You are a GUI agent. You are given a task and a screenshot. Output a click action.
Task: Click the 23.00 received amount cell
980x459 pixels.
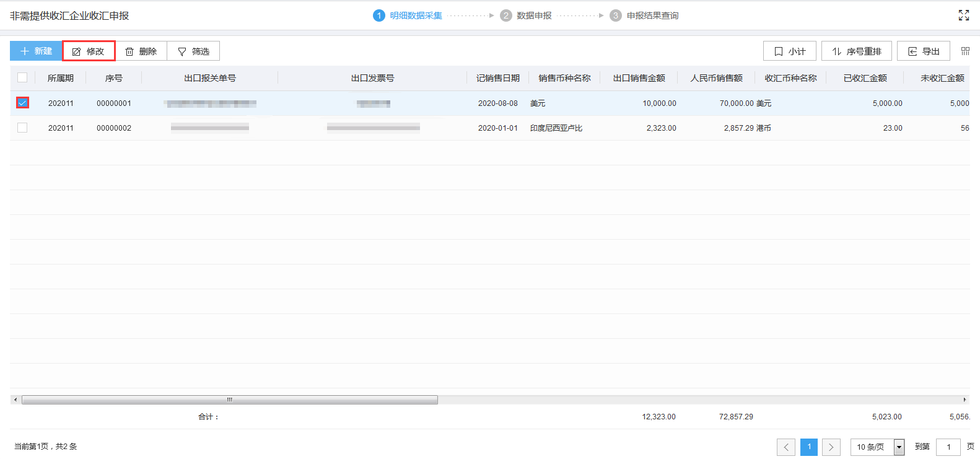893,128
